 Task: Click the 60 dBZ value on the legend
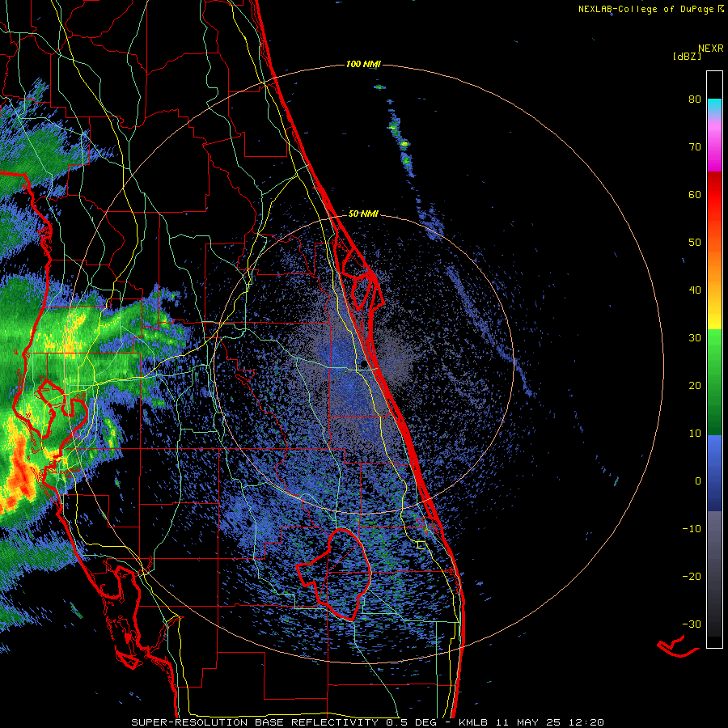[695, 194]
